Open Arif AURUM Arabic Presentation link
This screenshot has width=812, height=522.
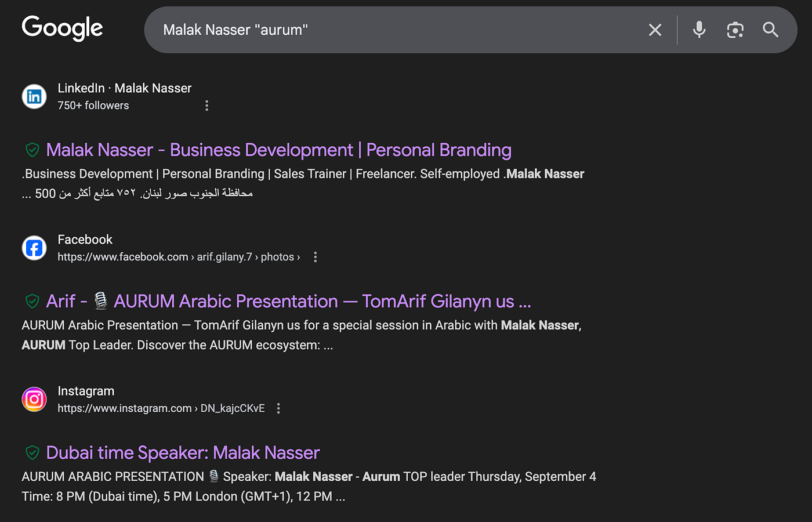coord(289,302)
